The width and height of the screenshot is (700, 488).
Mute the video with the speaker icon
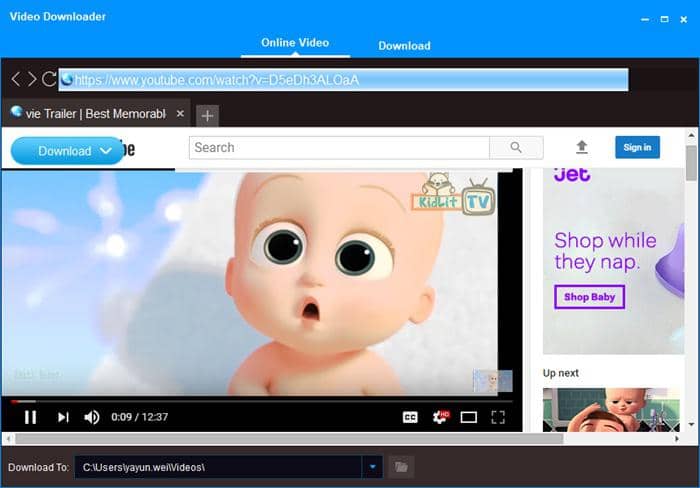(92, 417)
